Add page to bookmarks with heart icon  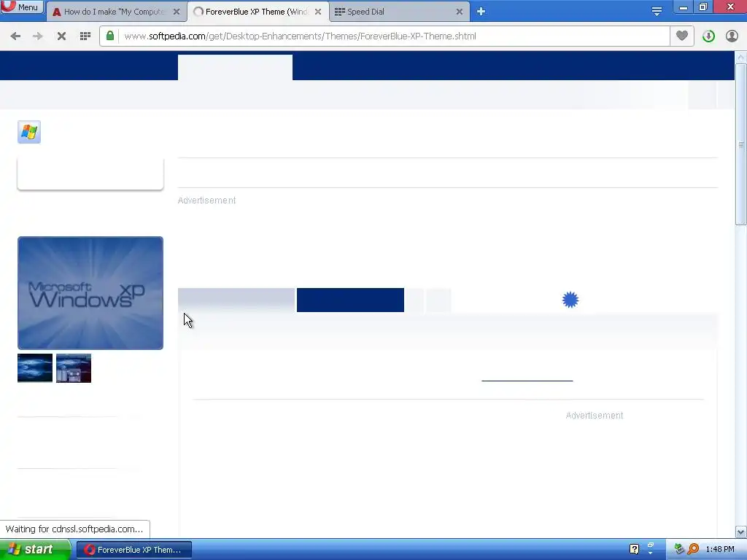pyautogui.click(x=682, y=36)
